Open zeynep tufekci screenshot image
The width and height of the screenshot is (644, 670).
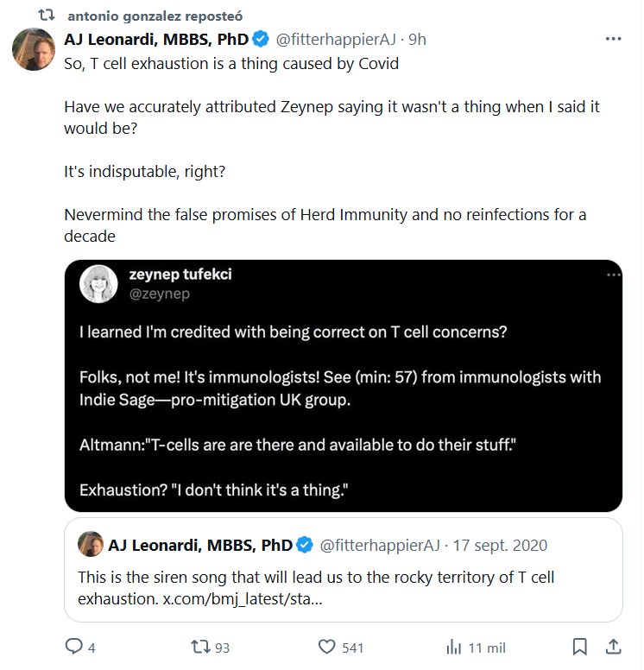pos(344,385)
